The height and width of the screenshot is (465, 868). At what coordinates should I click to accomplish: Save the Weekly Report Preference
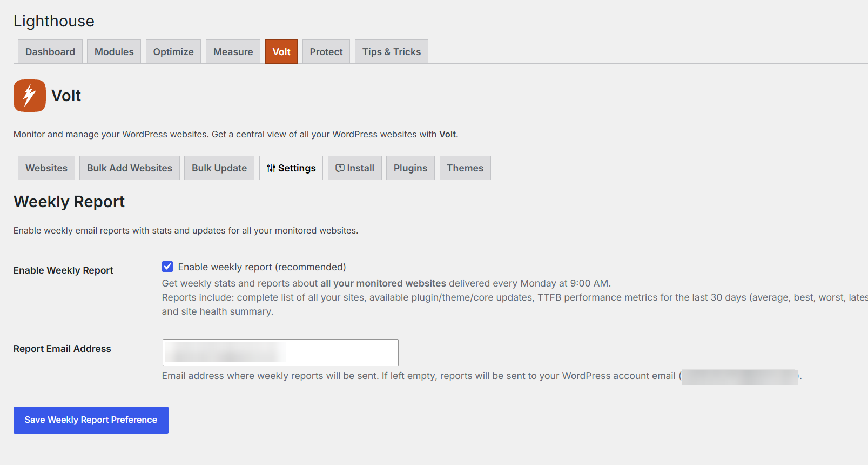91,420
